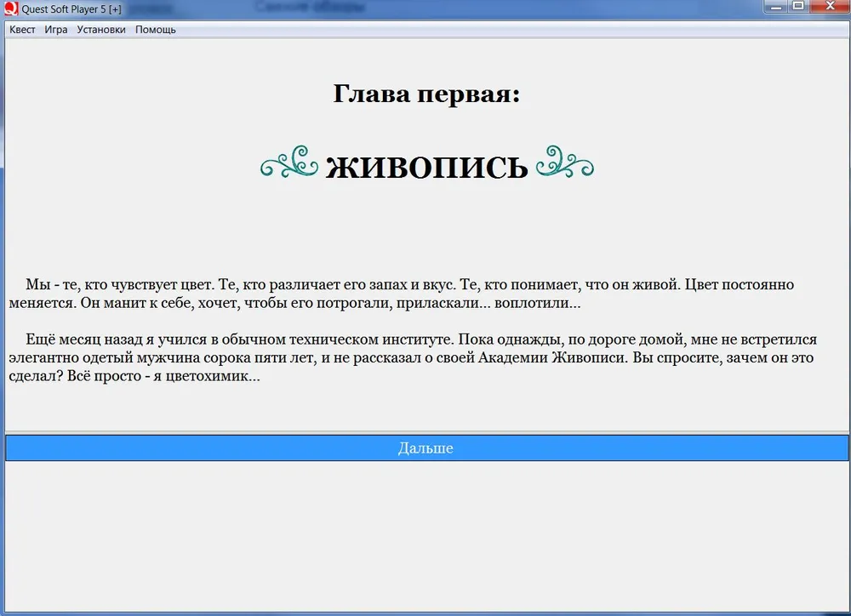Screen dimensions: 851x616
Task: Click the ЖИВОПИСЬ chapter title
Action: pyautogui.click(x=426, y=168)
